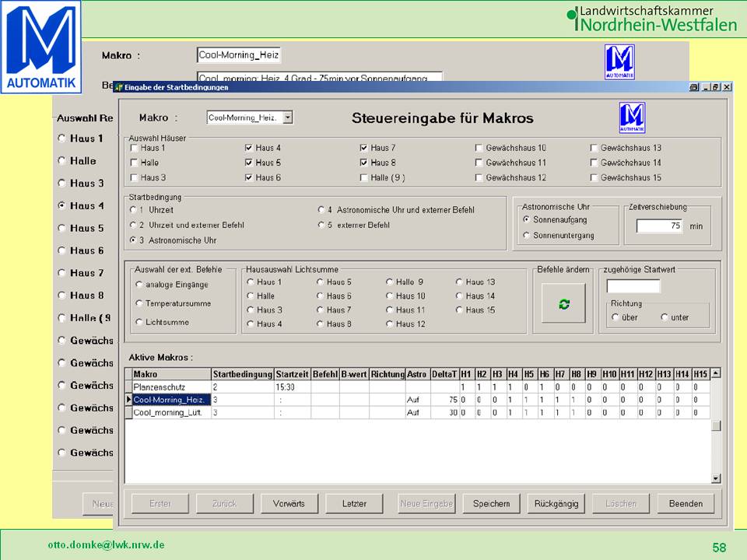Viewport: 747px width, 560px height.
Task: Click the dialog title bar icon
Action: coord(119,87)
